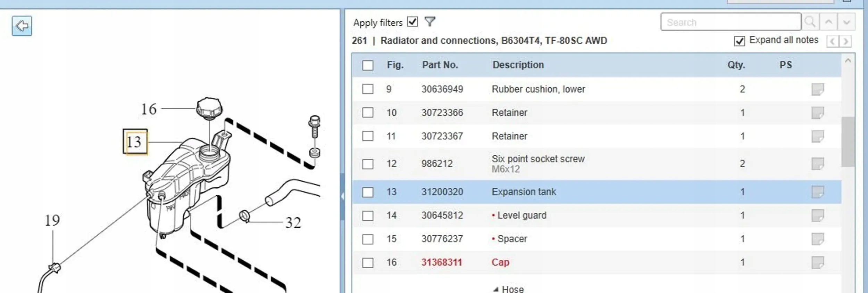Click the red Cap description
The width and height of the screenshot is (868, 293).
tap(500, 262)
